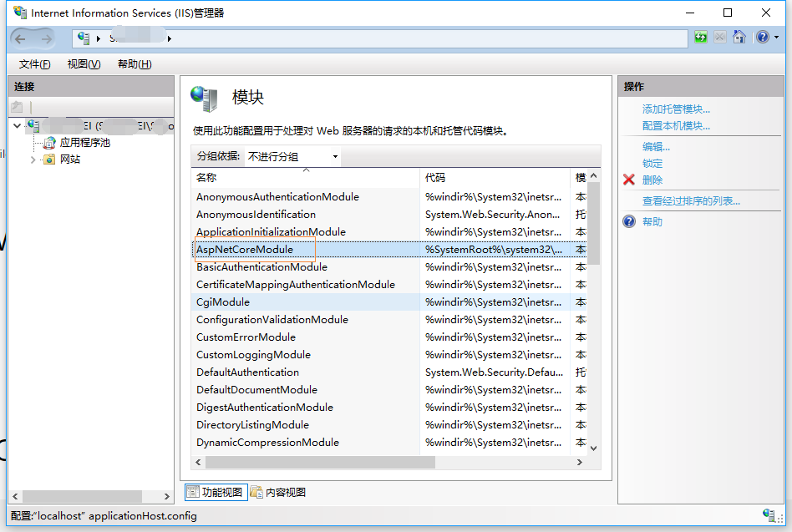Click the home icon in address bar
792x532 pixels.
[739, 38]
